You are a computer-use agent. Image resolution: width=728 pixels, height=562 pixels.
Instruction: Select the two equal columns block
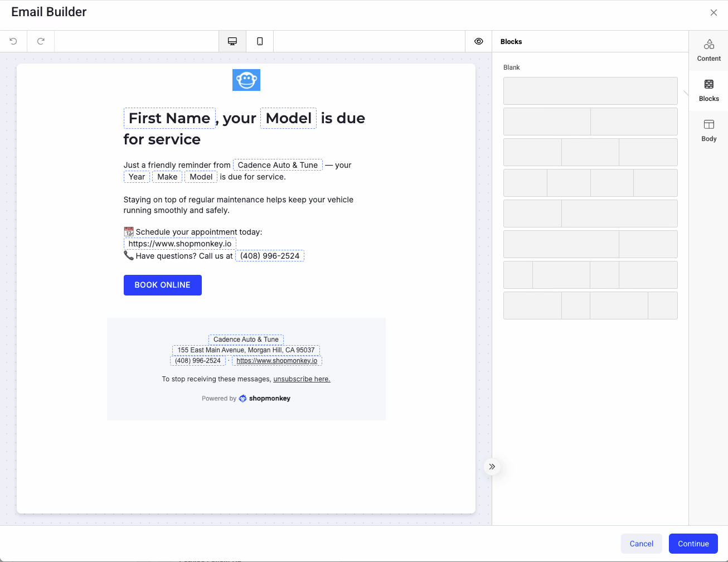coord(590,122)
